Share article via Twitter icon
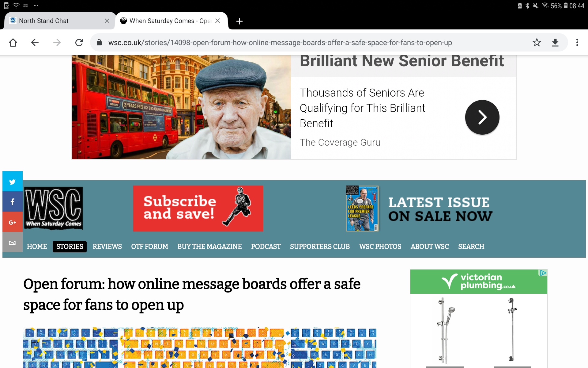Screen dimensions: 588x368 click(x=12, y=182)
